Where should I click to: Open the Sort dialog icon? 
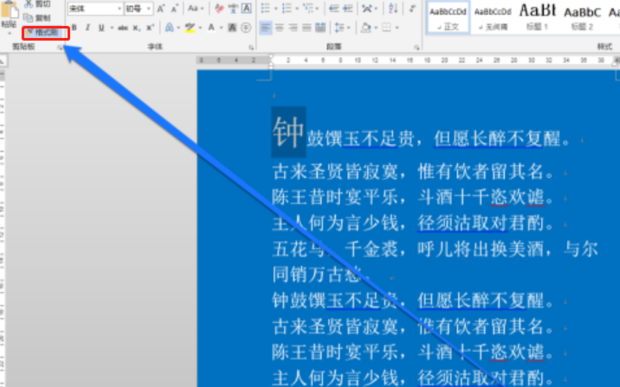[x=393, y=8]
